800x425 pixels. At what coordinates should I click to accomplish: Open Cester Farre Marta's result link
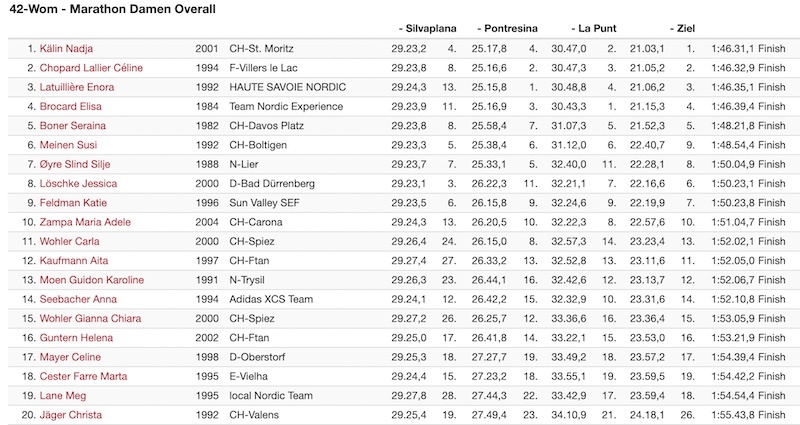pyautogui.click(x=84, y=377)
